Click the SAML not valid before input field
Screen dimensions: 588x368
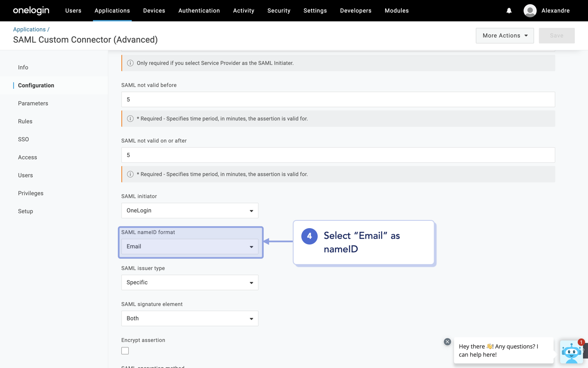point(338,99)
